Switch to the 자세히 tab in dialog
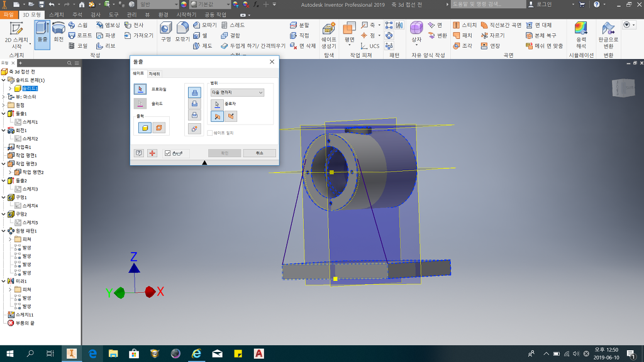Image resolution: width=644 pixels, height=362 pixels. 154,74
